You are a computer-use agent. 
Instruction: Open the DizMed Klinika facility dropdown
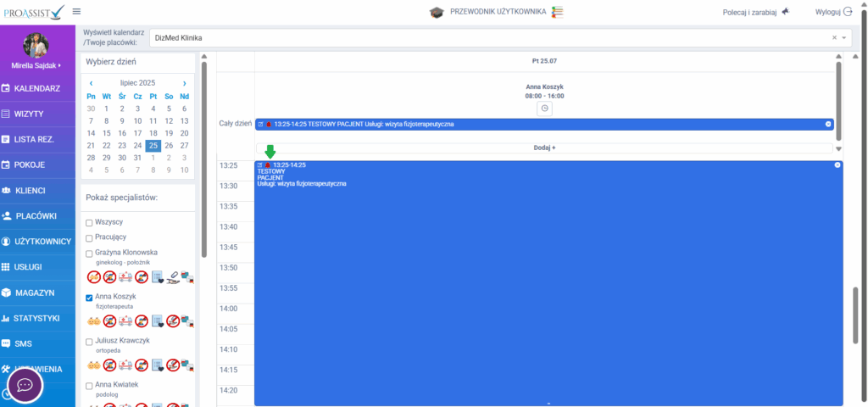[x=843, y=38]
